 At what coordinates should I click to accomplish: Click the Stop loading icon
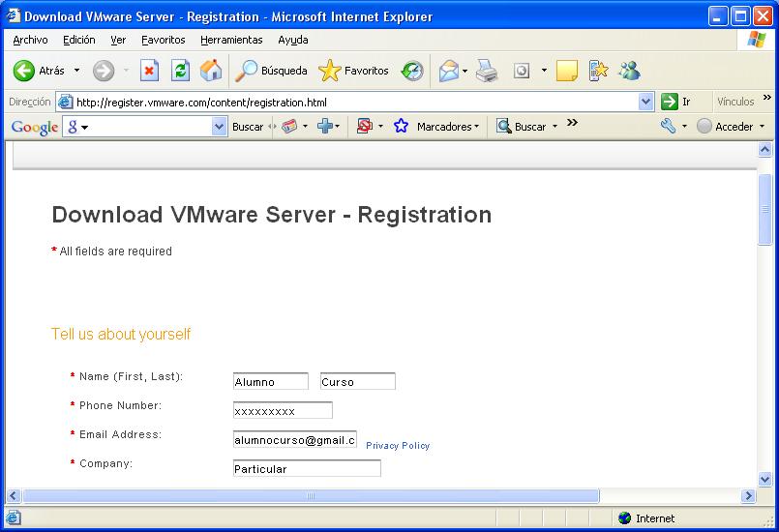(x=149, y=71)
